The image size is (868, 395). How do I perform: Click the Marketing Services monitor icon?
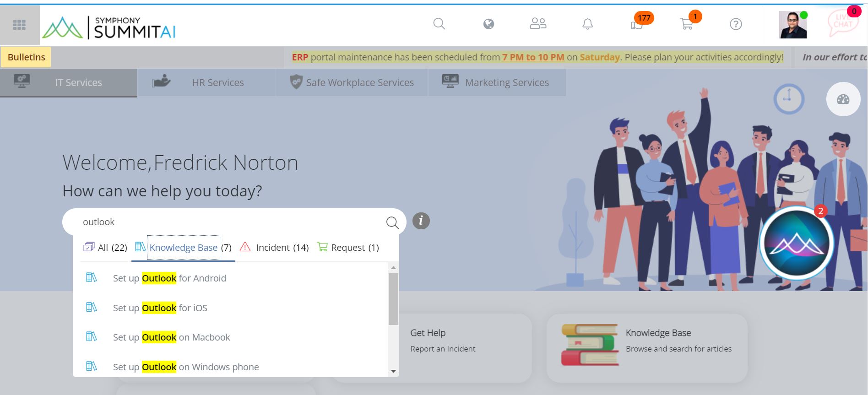450,81
